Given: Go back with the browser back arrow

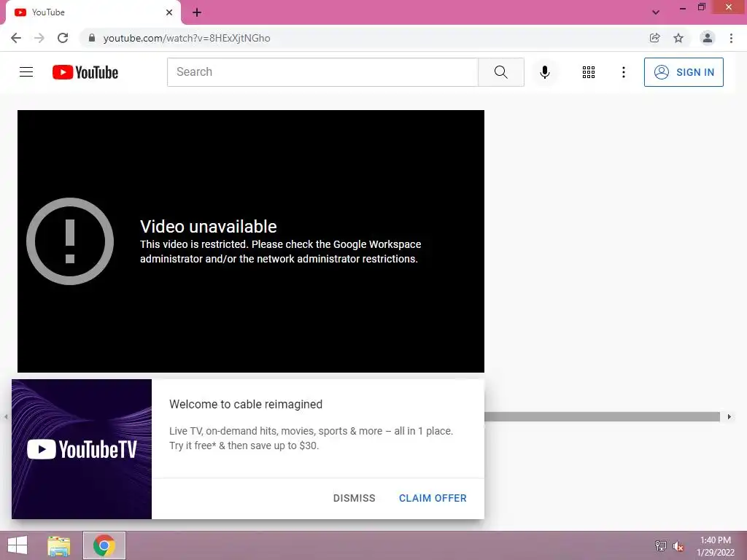Looking at the screenshot, I should click(x=16, y=38).
